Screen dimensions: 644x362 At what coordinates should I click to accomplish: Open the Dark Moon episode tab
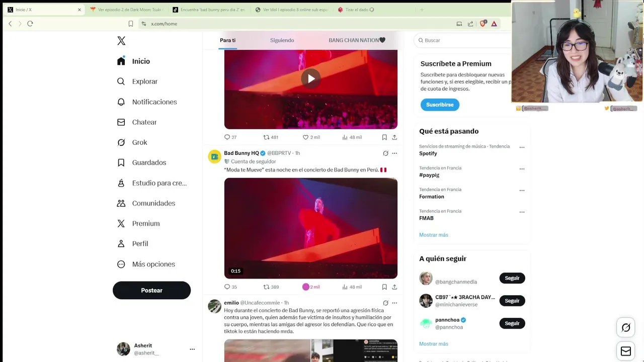pos(125,10)
